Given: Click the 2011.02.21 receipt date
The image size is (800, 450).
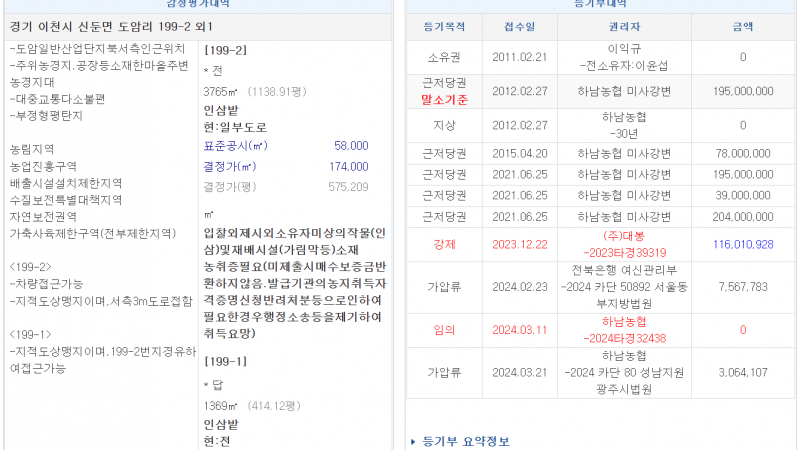Looking at the screenshot, I should pyautogui.click(x=519, y=57).
